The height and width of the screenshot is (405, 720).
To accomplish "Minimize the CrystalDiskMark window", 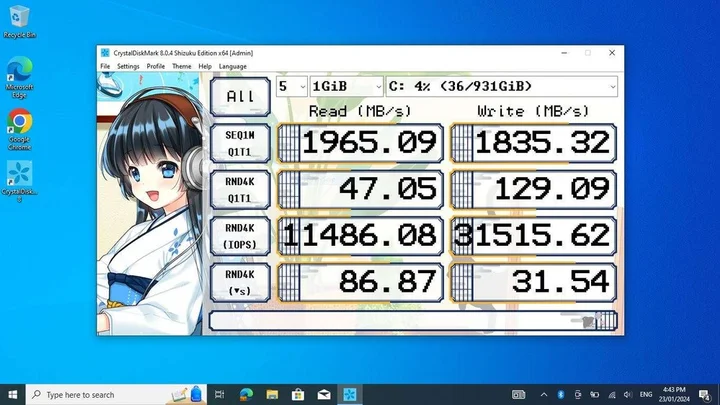I will click(x=564, y=53).
